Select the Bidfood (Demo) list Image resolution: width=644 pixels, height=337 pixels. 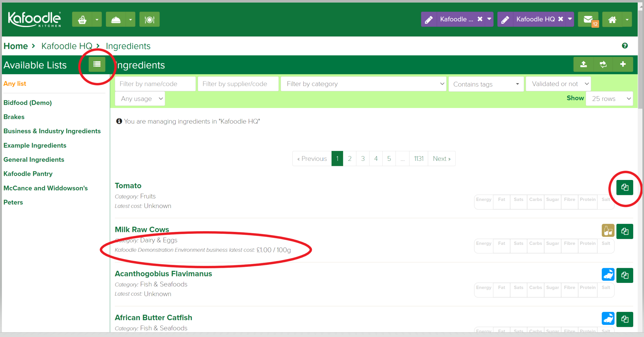[x=27, y=103]
